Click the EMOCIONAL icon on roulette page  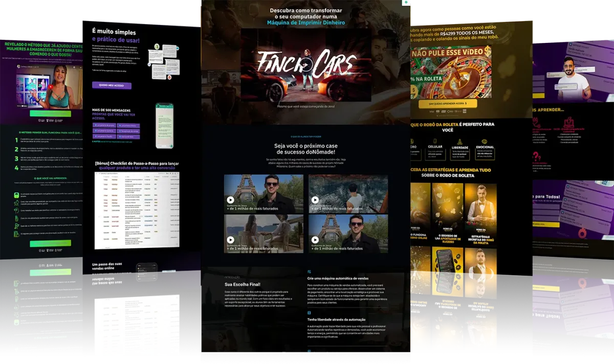pyautogui.click(x=485, y=141)
